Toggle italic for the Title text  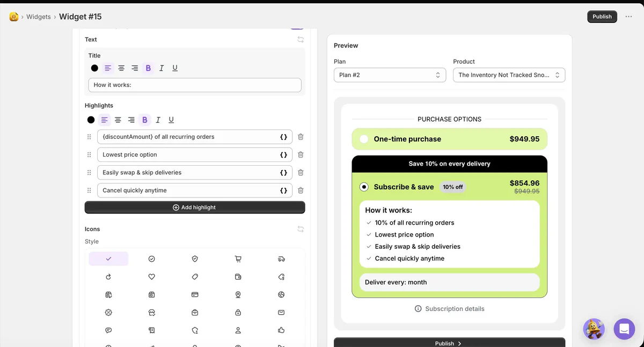pyautogui.click(x=162, y=68)
